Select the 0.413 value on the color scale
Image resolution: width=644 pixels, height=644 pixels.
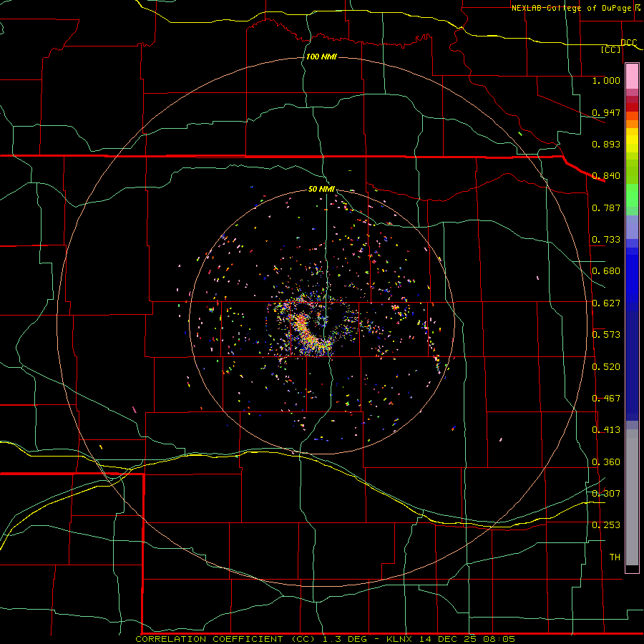(606, 430)
